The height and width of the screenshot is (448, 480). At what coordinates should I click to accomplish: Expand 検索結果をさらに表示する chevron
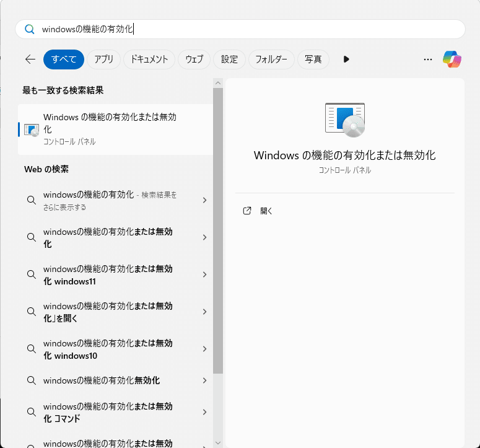(204, 200)
